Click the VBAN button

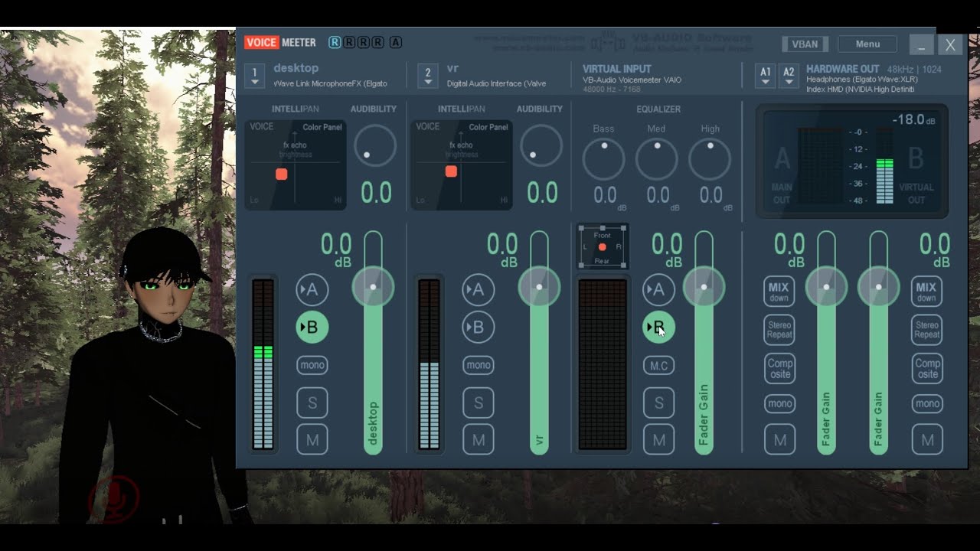point(805,44)
